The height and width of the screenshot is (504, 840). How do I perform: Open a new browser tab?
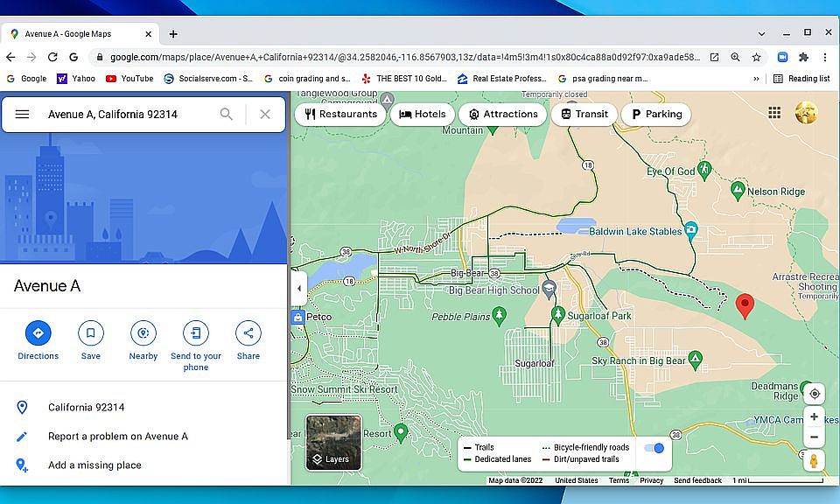pyautogui.click(x=173, y=34)
